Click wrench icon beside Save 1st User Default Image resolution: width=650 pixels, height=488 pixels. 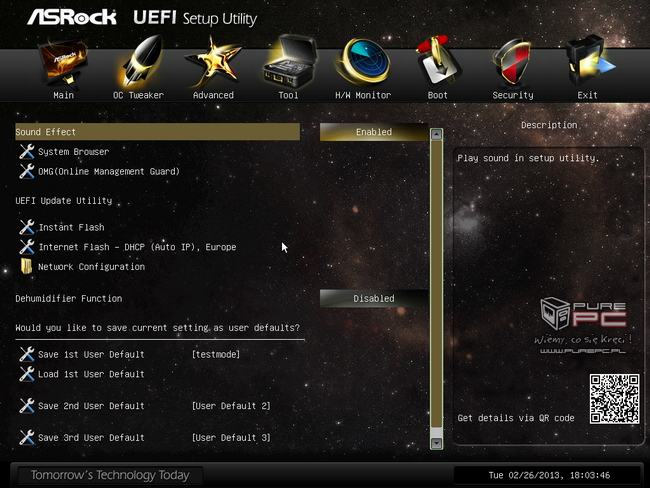(27, 354)
